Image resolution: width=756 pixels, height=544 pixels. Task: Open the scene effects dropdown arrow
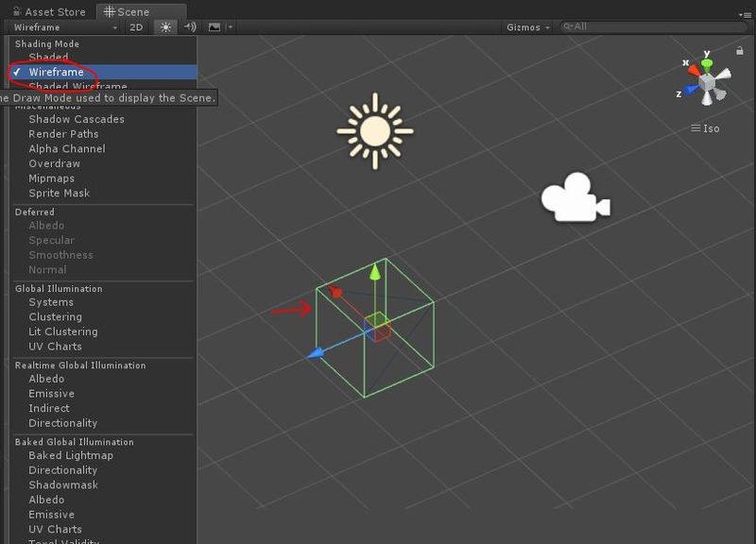(231, 27)
